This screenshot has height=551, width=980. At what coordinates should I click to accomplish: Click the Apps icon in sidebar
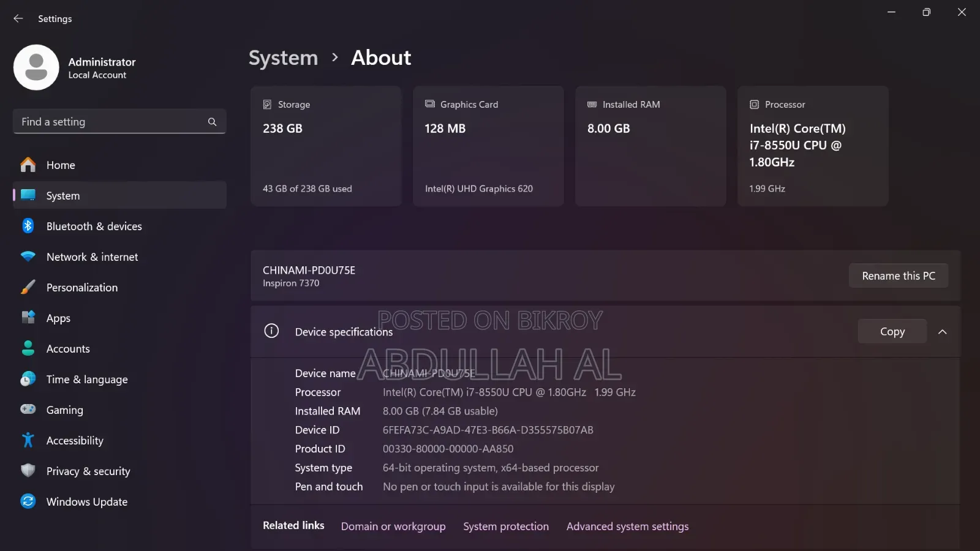pyautogui.click(x=28, y=318)
